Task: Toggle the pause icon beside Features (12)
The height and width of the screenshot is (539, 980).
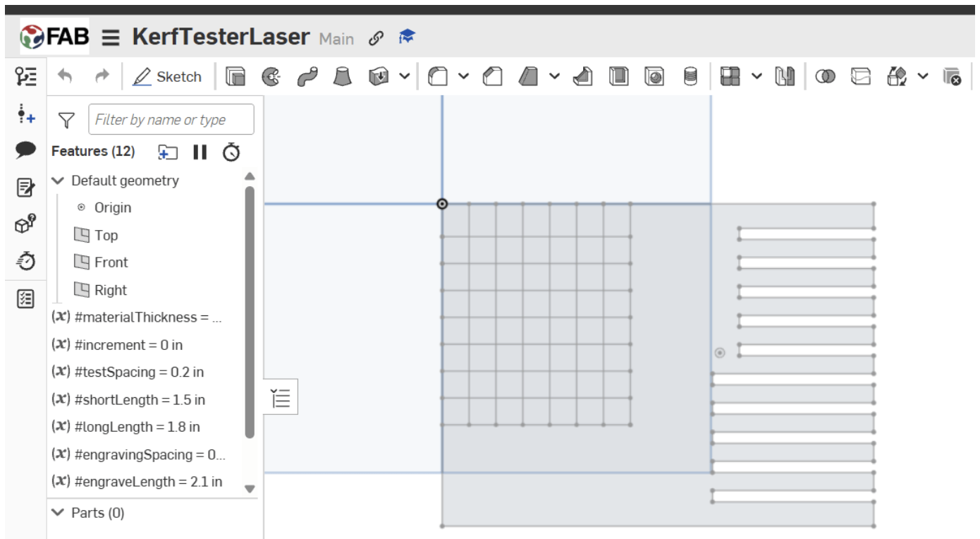Action: tap(200, 152)
